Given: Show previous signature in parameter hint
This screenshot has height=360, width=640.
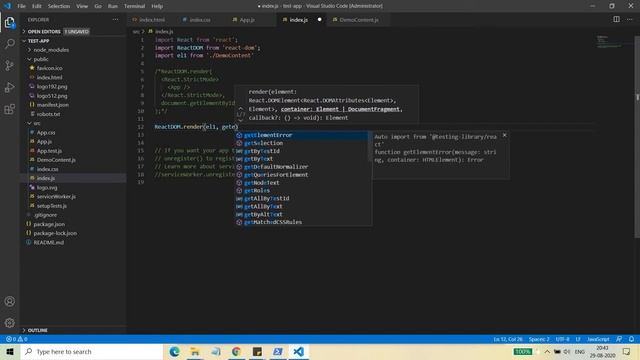Looking at the screenshot, I should pyautogui.click(x=240, y=109).
